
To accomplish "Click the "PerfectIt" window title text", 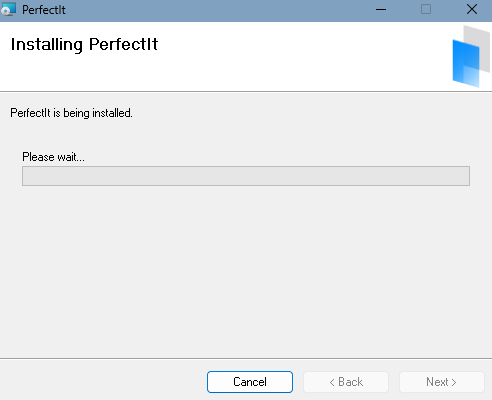I will tap(44, 10).
